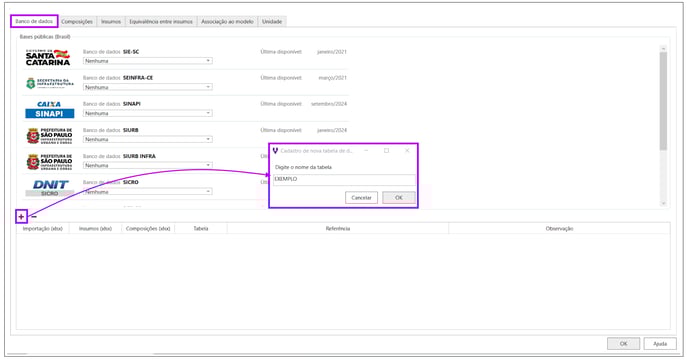Click the public bases list scrollbar
The height and width of the screenshot is (362, 688).
coord(663,101)
